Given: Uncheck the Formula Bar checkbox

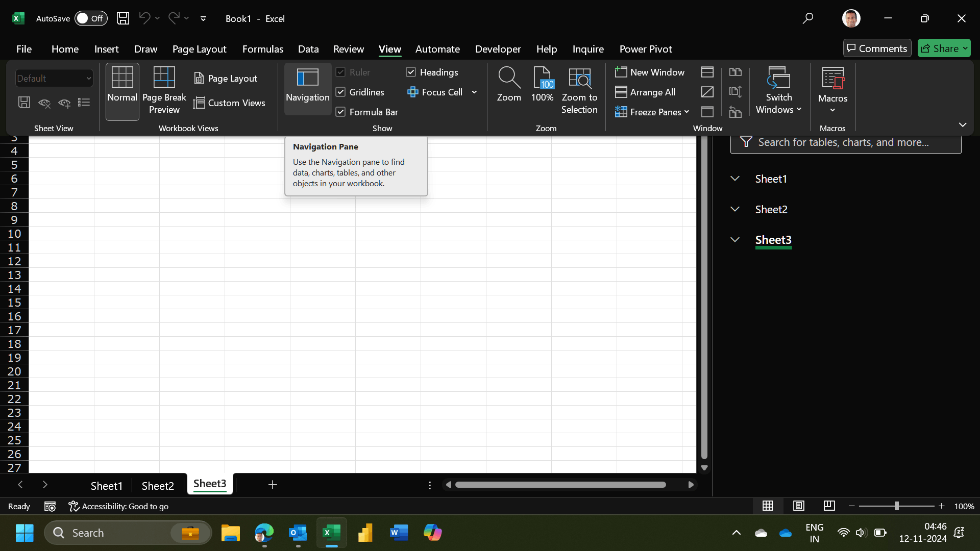Looking at the screenshot, I should click(x=341, y=112).
